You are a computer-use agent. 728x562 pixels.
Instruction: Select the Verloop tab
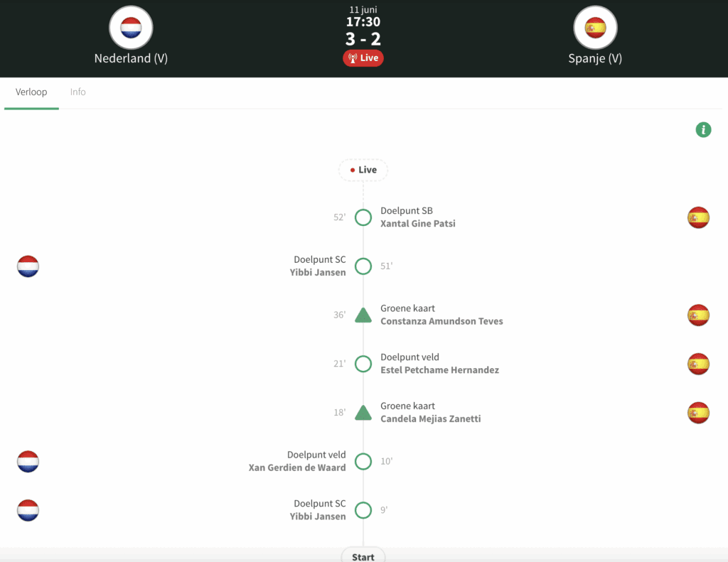[31, 92]
